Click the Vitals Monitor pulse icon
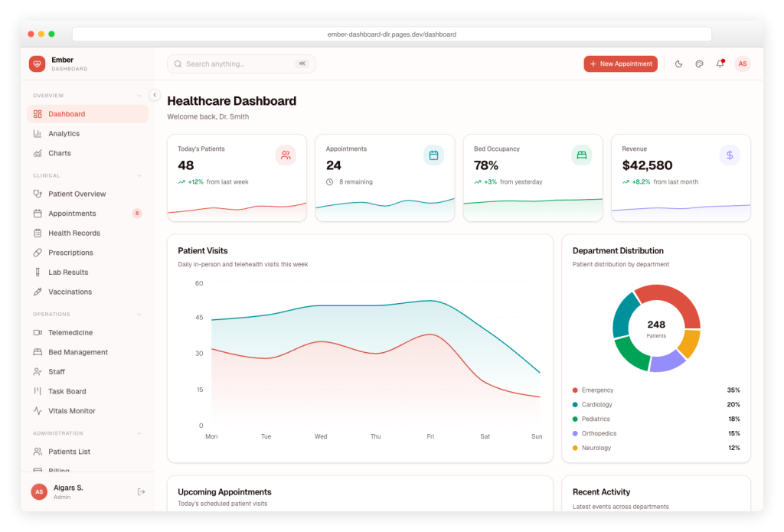Screen dimensions: 784x532 pos(38,410)
